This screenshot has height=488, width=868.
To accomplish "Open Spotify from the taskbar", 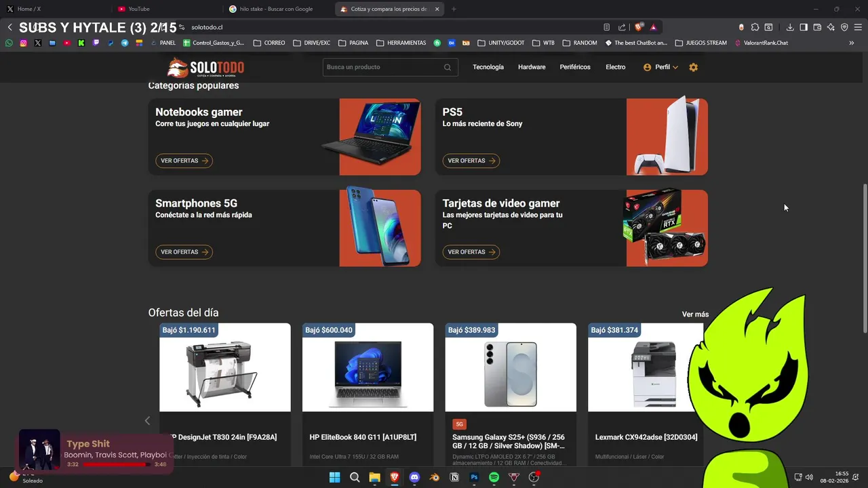I will 494,477.
